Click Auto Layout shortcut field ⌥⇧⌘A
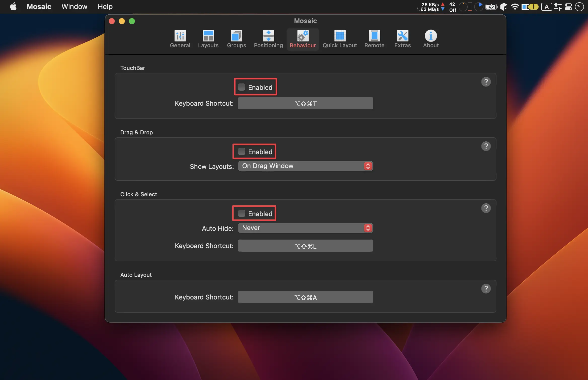Image resolution: width=588 pixels, height=380 pixels. pyautogui.click(x=305, y=297)
